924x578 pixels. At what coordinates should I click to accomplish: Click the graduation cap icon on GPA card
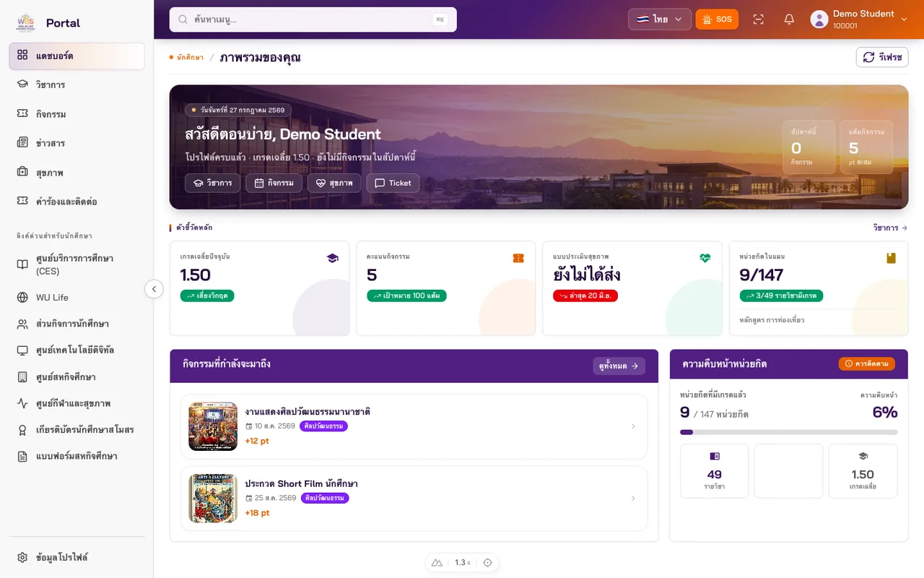click(x=332, y=258)
